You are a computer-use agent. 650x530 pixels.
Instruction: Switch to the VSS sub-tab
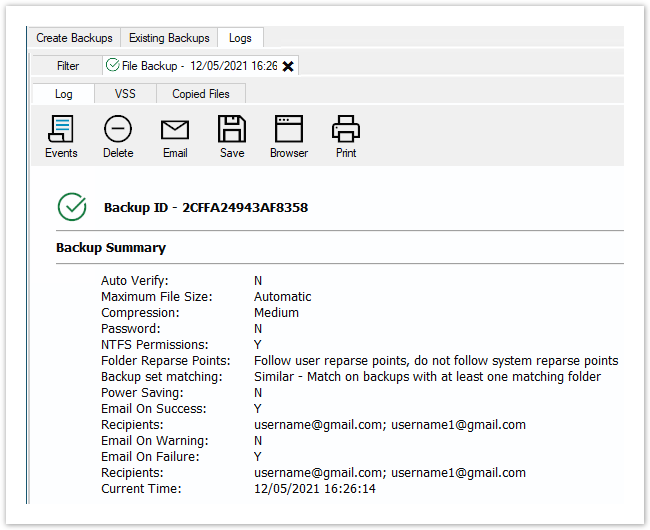tap(125, 94)
